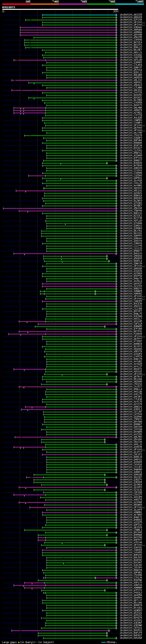
Task: Open hit UniRef100_A8IZS5
Action: click(x=131, y=15)
